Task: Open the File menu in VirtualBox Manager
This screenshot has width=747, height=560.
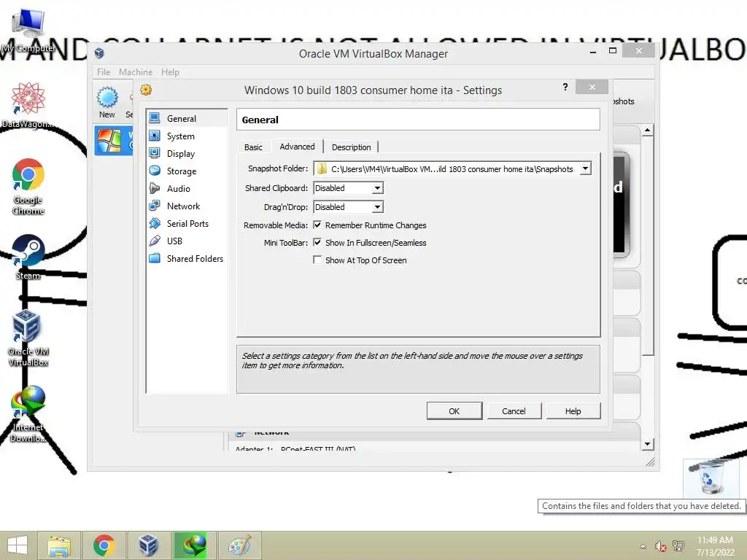Action: 104,72
